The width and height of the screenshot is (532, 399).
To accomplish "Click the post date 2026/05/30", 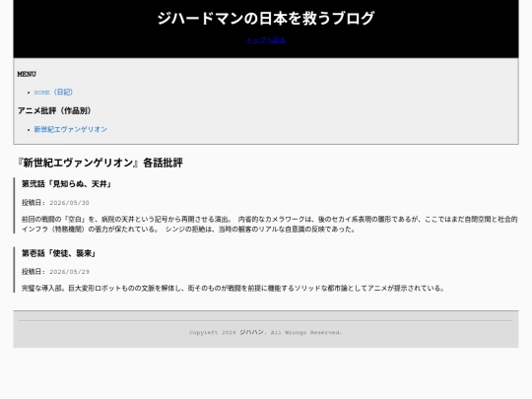I will [70, 203].
